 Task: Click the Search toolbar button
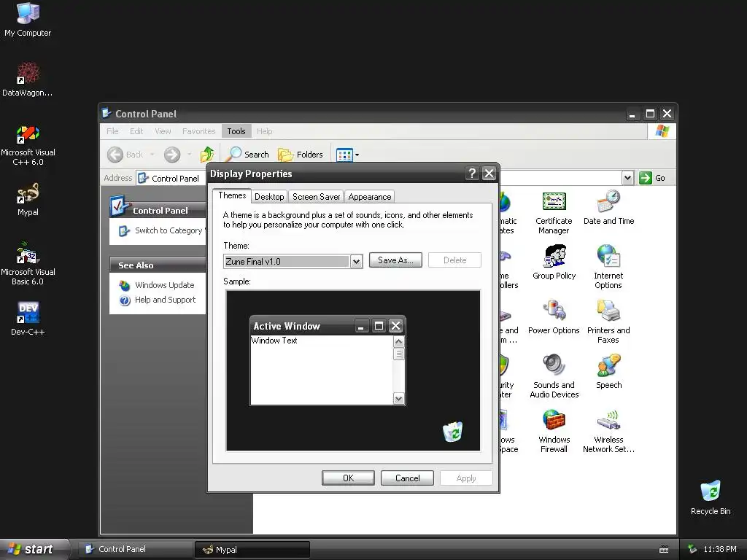[x=247, y=155]
